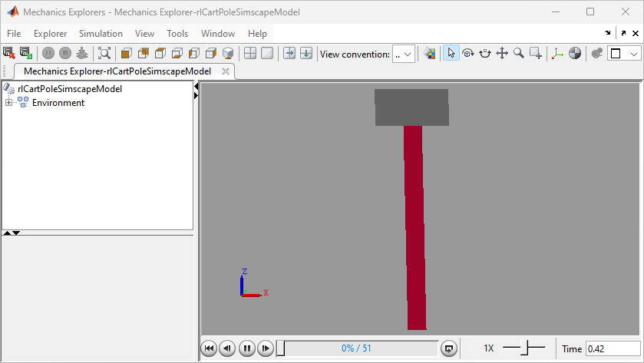Rewind animation to the start
Viewport: 644px width, 363px height.
(208, 348)
